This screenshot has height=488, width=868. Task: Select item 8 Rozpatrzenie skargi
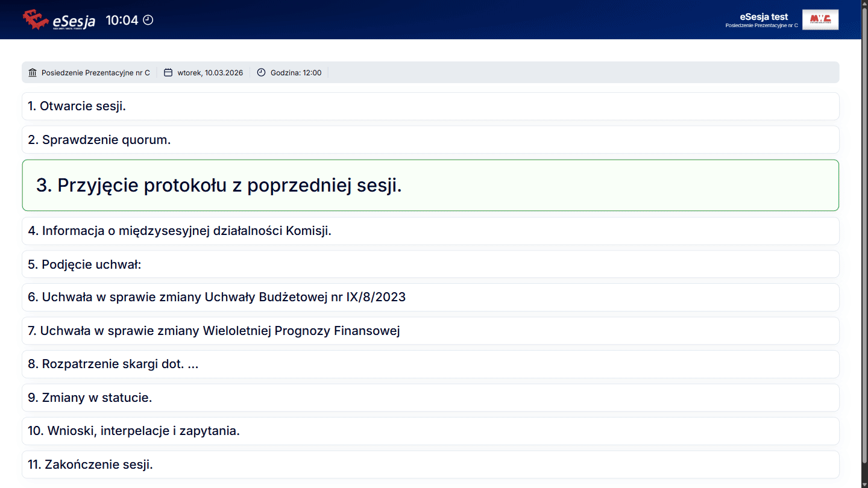(113, 364)
